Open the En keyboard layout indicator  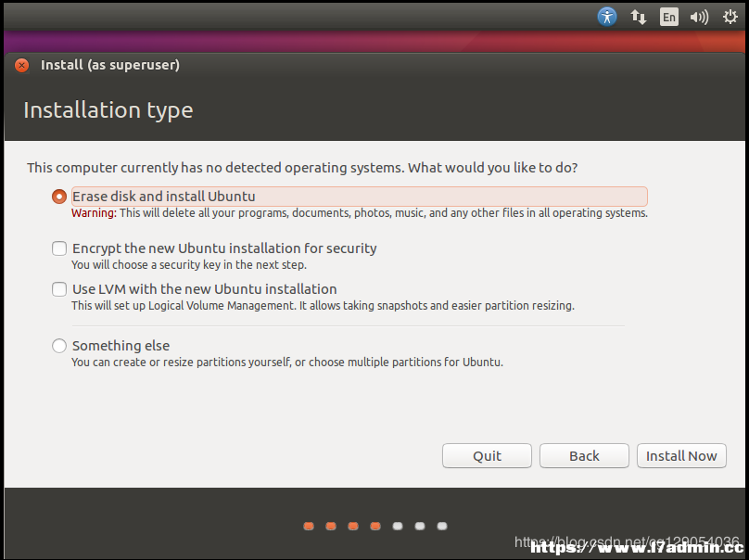tap(668, 18)
